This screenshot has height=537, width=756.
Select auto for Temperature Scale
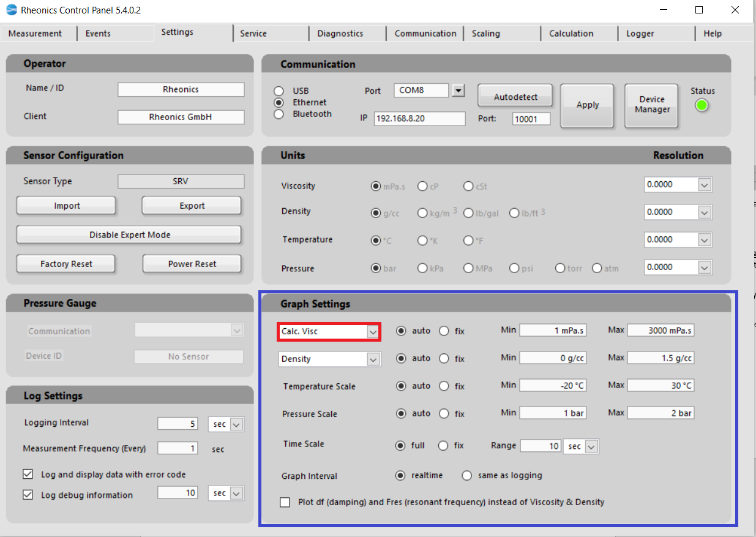click(401, 386)
